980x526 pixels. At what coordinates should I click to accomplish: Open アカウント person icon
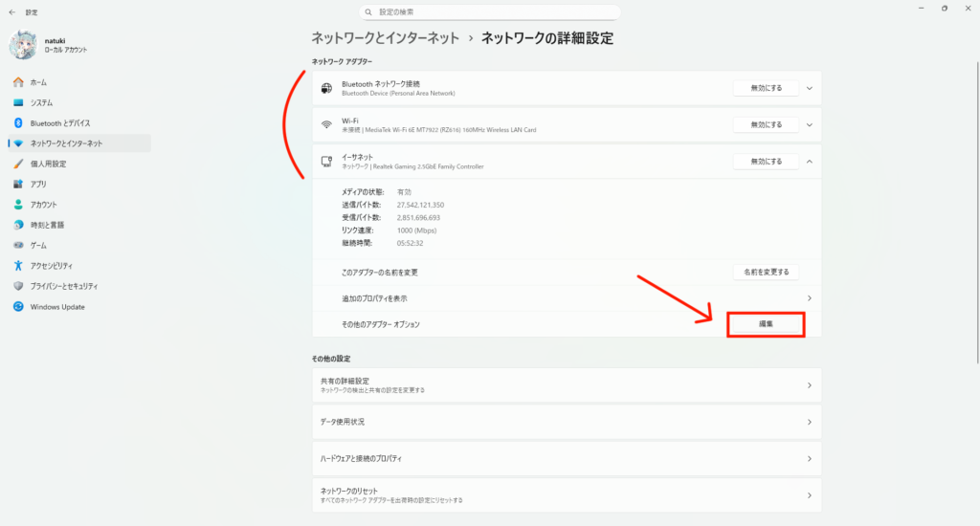(x=18, y=205)
